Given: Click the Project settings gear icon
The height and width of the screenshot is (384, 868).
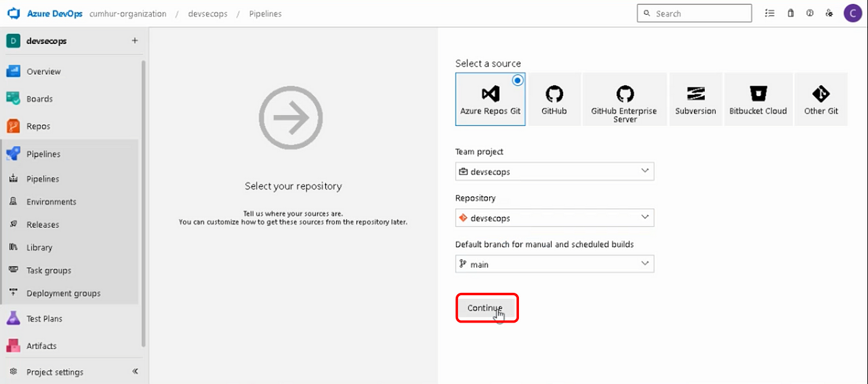Looking at the screenshot, I should pyautogui.click(x=13, y=372).
